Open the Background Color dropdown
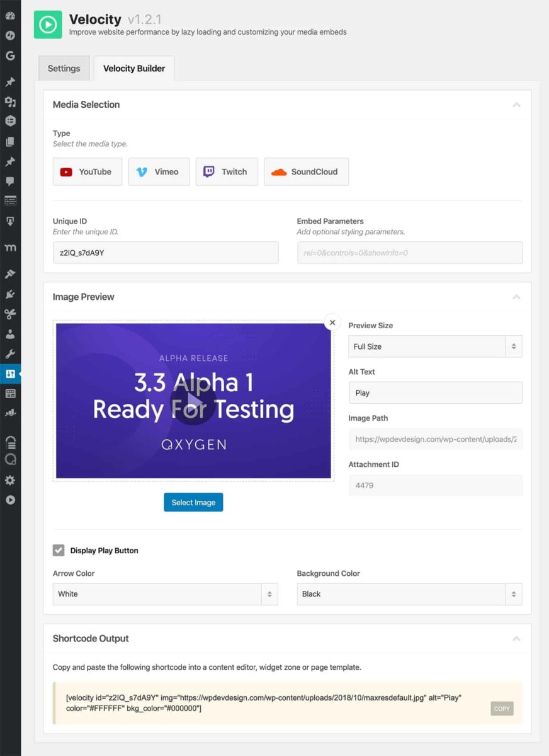Viewport: 549px width, 756px height. pyautogui.click(x=409, y=594)
